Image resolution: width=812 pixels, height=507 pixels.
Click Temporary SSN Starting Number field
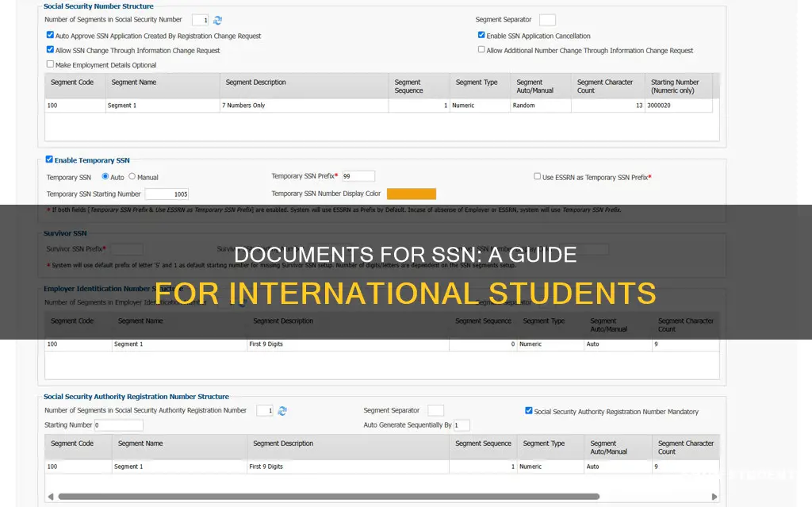click(167, 194)
